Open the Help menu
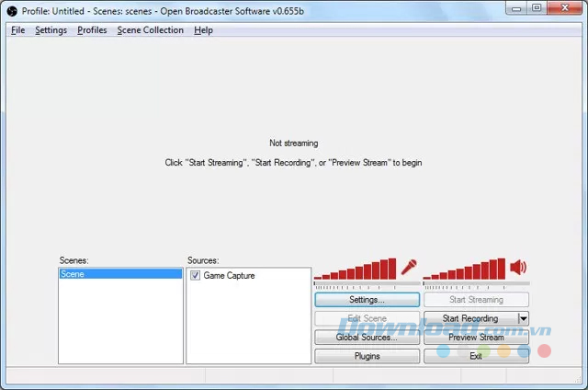The image size is (588, 390). (203, 30)
